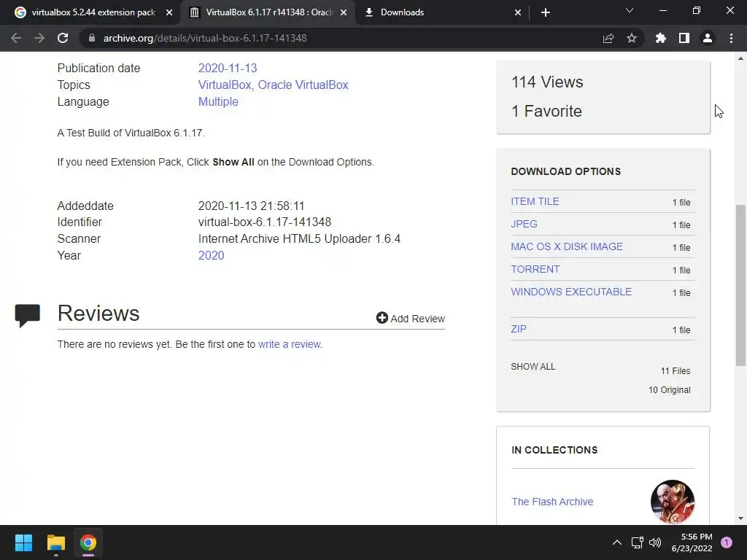Share this page icon in address bar
This screenshot has height=560, width=747.
[608, 38]
